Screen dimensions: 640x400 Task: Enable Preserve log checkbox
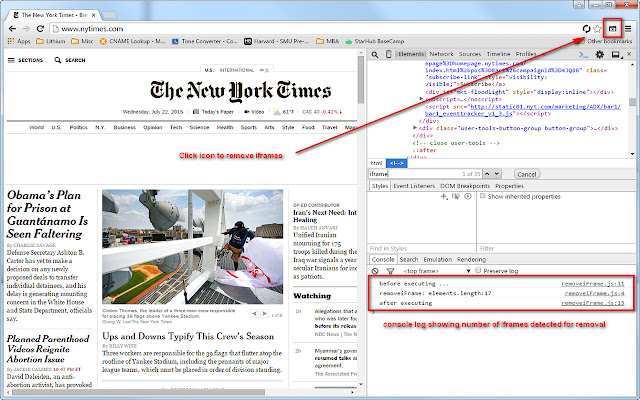[478, 270]
